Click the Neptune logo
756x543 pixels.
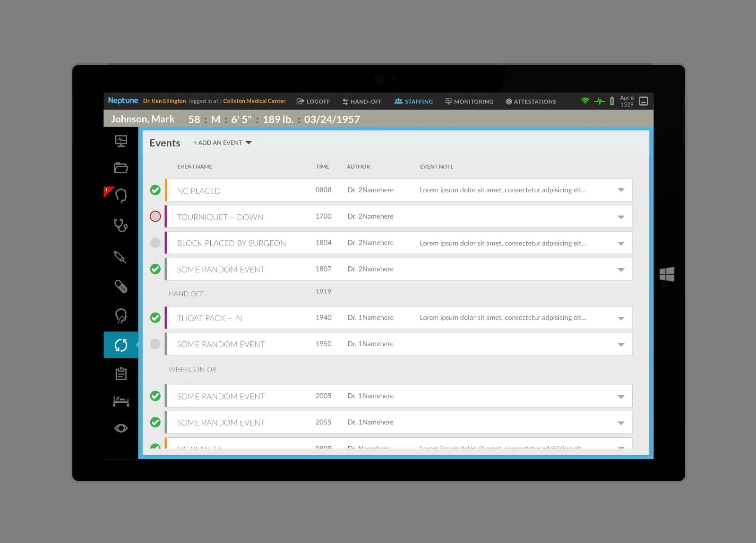[x=123, y=101]
